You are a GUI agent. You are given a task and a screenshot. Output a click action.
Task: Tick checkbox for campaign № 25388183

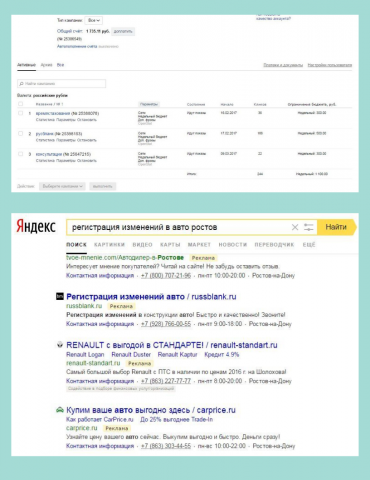point(20,134)
